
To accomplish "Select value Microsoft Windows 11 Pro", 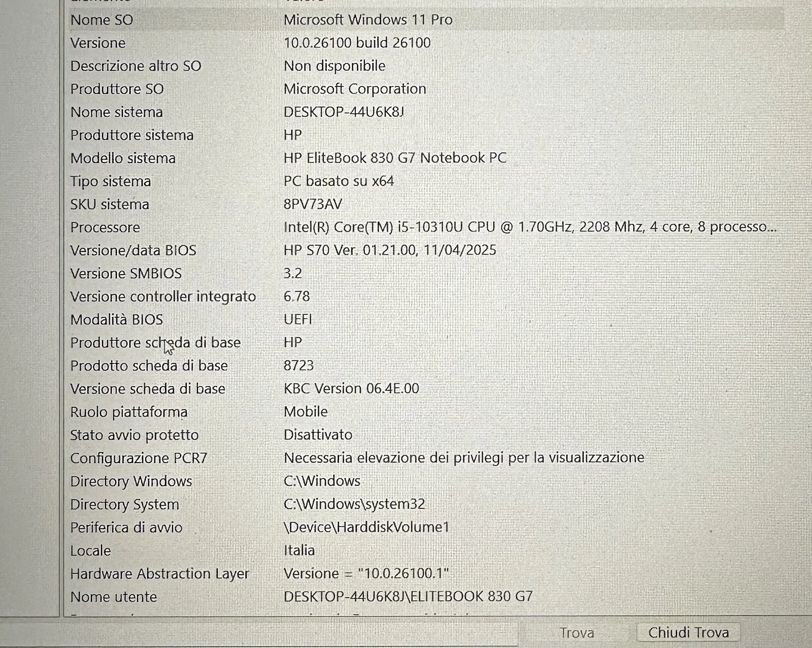I will (x=368, y=20).
